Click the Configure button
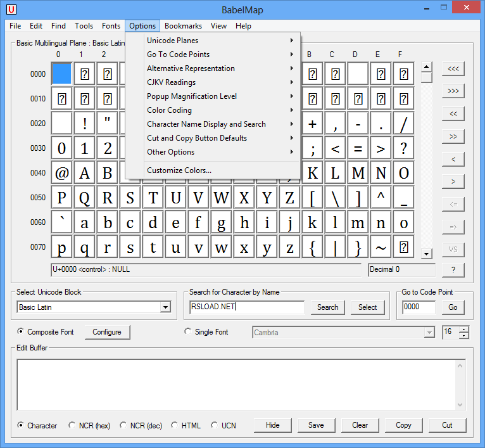This screenshot has width=485, height=448. pos(107,332)
